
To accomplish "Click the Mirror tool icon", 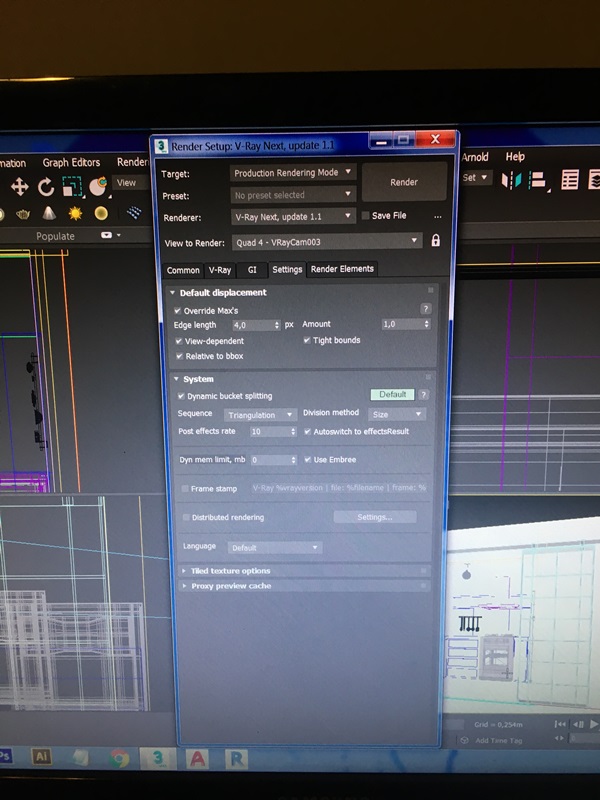I will click(x=511, y=180).
